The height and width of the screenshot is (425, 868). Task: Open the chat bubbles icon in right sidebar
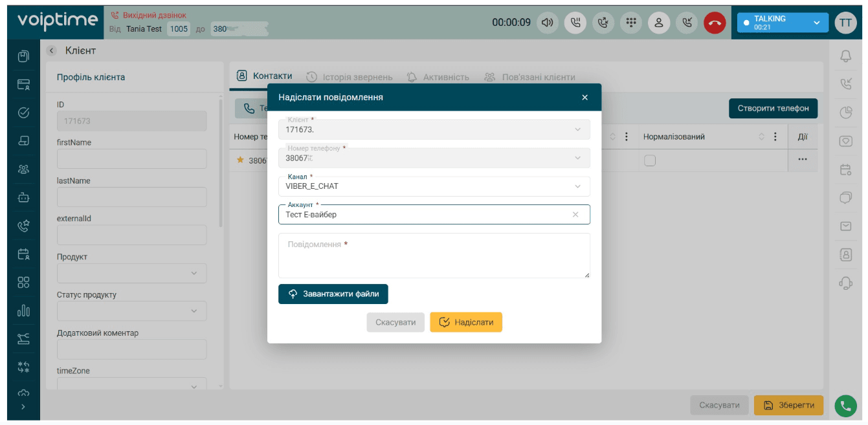point(845,197)
